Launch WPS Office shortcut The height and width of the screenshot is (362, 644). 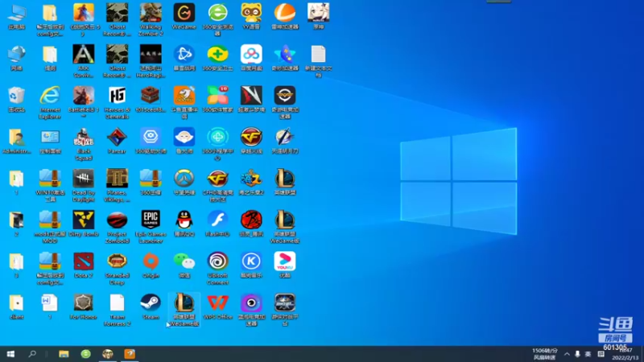click(x=217, y=306)
